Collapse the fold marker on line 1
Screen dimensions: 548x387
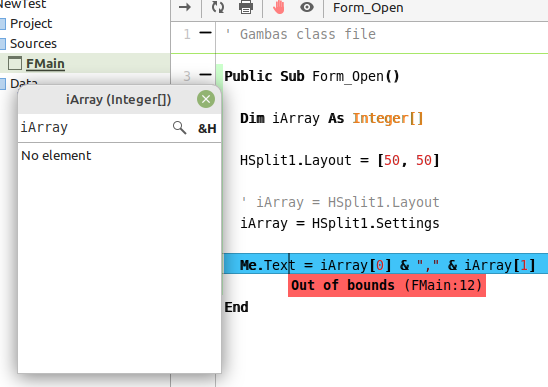[205, 33]
